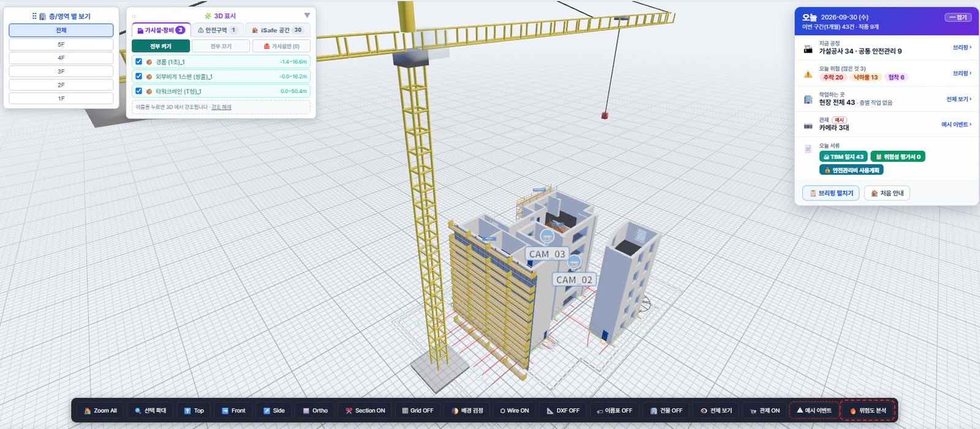Switch to Top view
The image size is (980, 429).
point(194,411)
